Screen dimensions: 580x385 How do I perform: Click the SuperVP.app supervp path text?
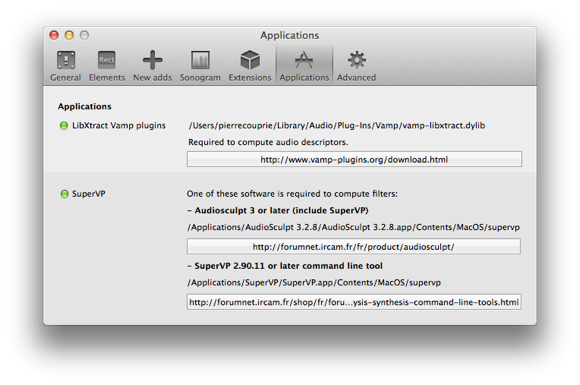tap(314, 283)
